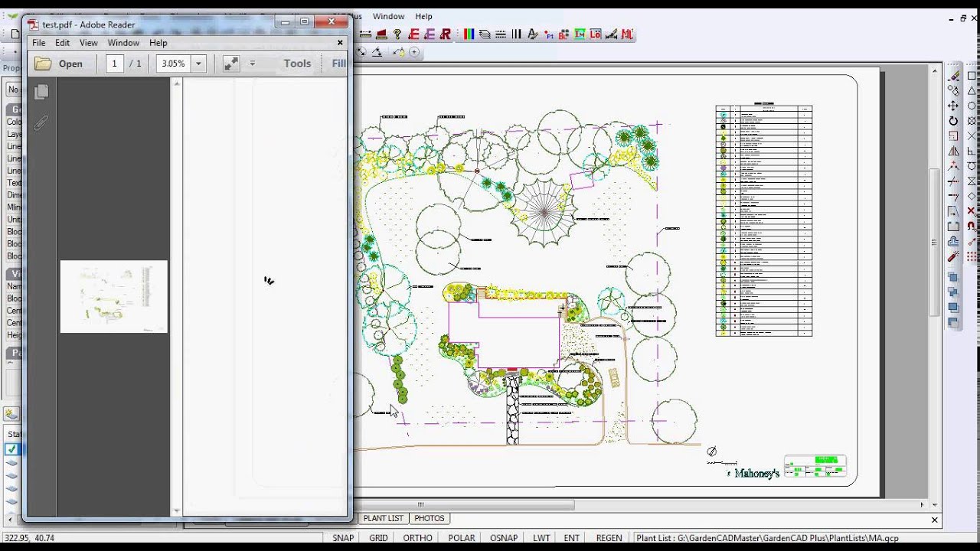This screenshot has width=980, height=551.
Task: Click the folder icon beside Open in Adobe Reader
Action: (x=43, y=64)
